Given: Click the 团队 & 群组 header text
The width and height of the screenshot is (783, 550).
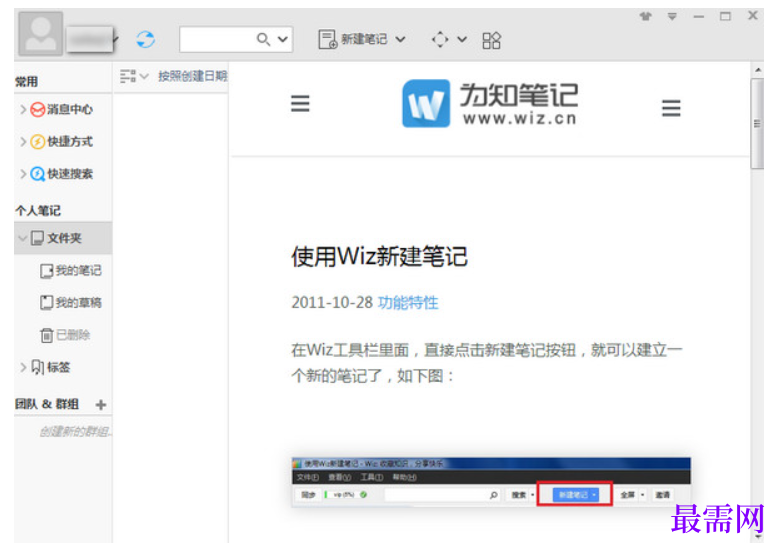Looking at the screenshot, I should pos(46,404).
